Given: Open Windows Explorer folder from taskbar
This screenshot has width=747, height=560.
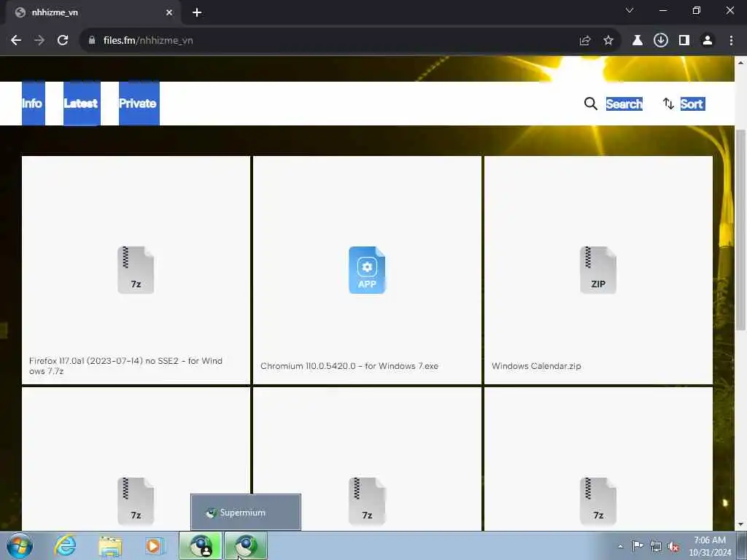Looking at the screenshot, I should pos(110,545).
